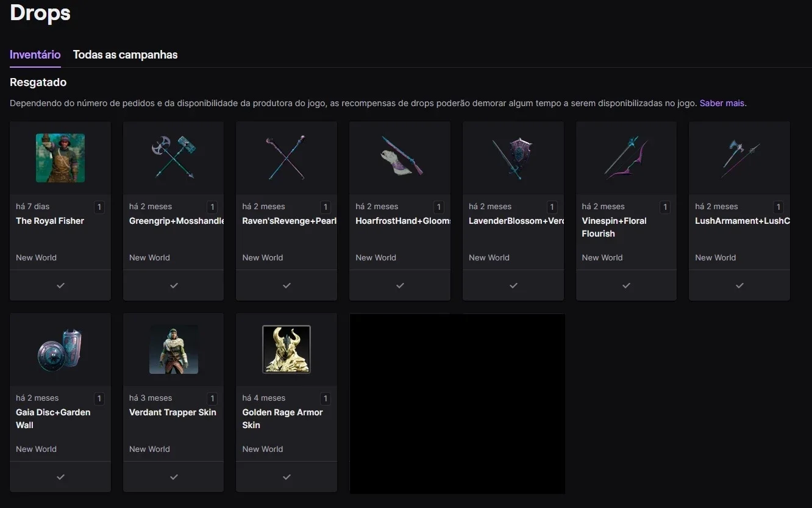Open the Vinespin+Floral Flourish spear and bow icon

(x=626, y=158)
